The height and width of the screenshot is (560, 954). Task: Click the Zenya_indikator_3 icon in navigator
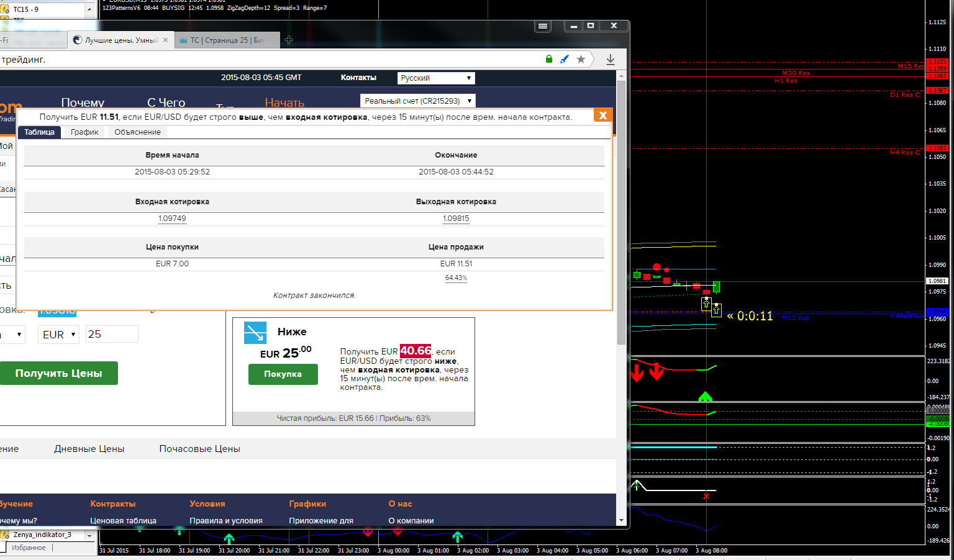tap(5, 535)
